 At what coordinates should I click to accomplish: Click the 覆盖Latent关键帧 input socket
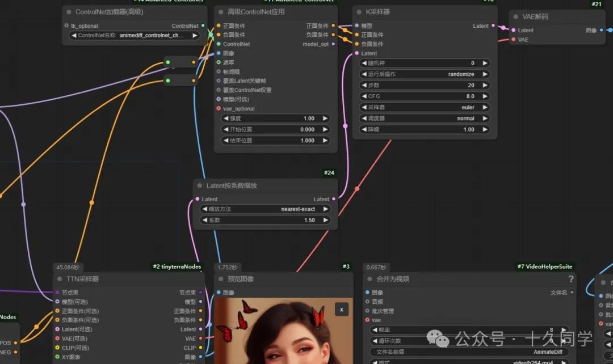click(x=219, y=81)
